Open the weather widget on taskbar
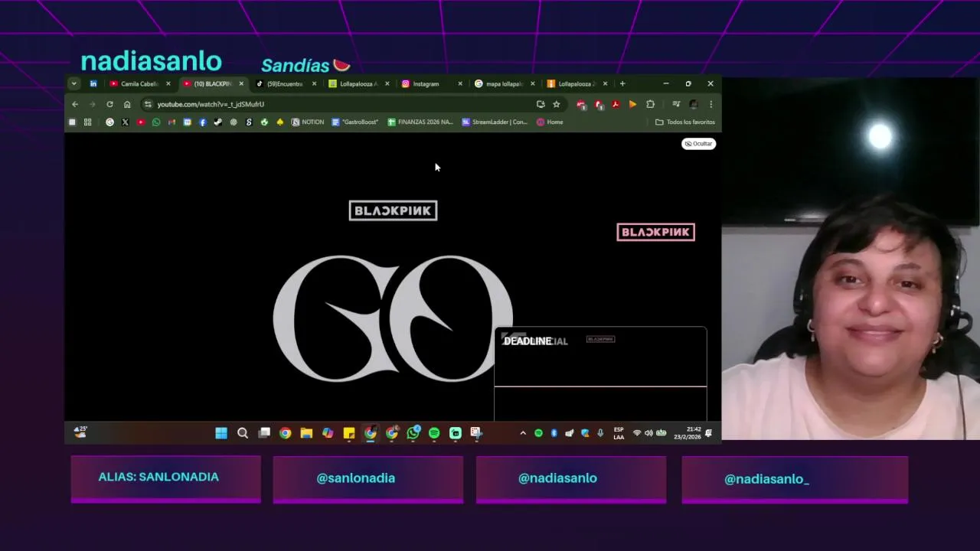 pyautogui.click(x=80, y=432)
